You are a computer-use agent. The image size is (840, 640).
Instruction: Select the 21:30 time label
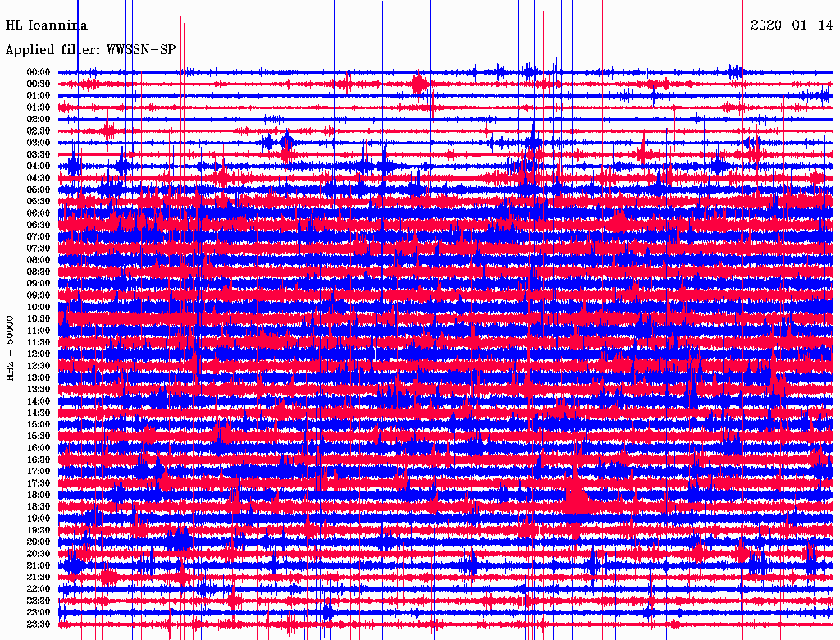pos(38,578)
